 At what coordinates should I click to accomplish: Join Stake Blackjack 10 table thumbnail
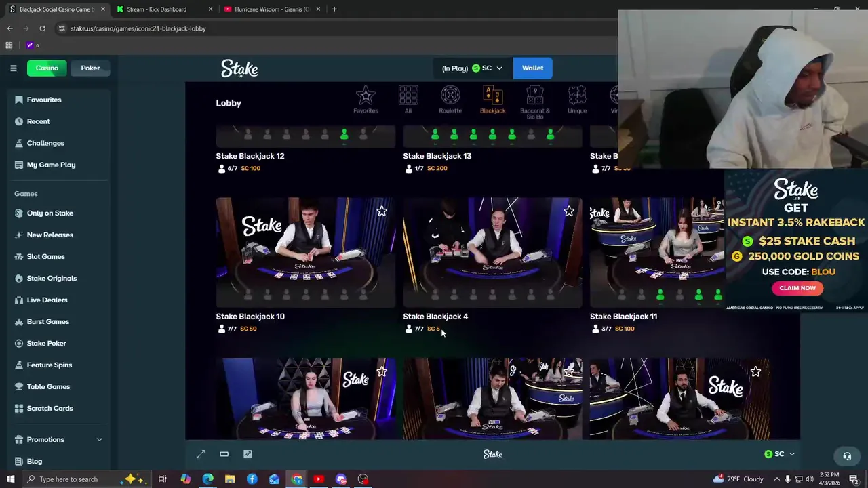point(305,252)
